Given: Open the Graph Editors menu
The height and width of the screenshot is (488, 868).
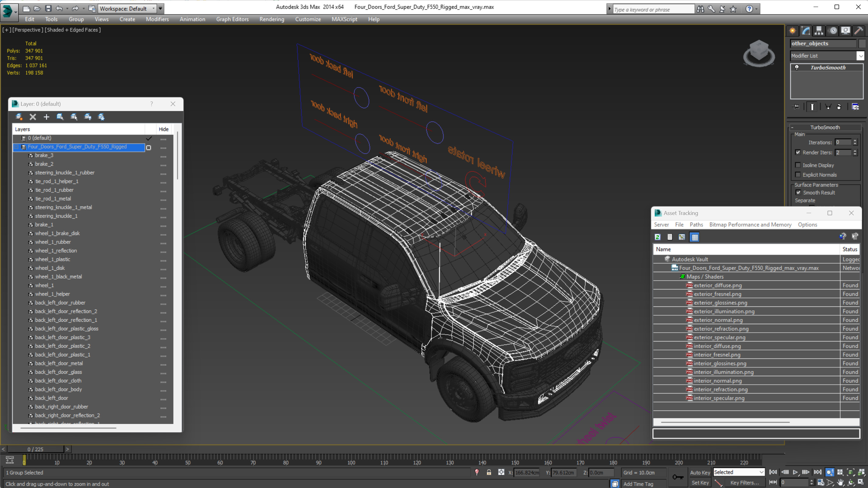Looking at the screenshot, I should pos(232,19).
